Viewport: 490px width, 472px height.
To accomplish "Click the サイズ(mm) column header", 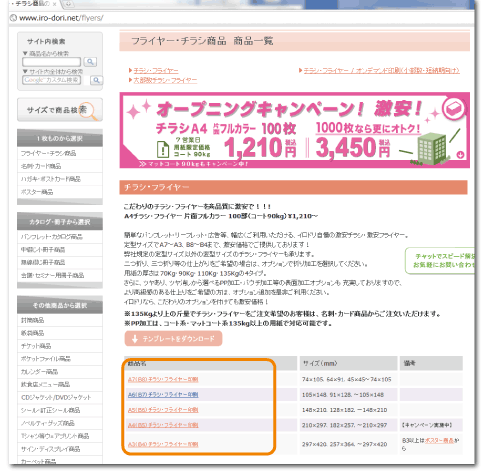I will click(348, 363).
